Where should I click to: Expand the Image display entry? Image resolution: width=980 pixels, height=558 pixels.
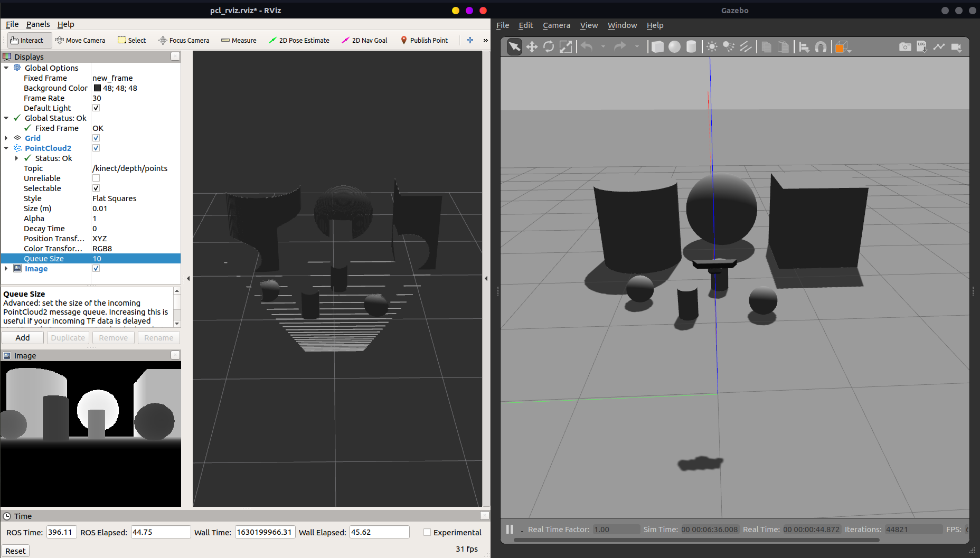coord(6,268)
